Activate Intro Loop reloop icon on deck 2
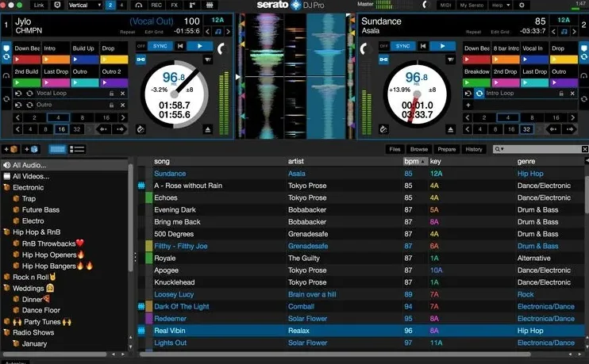Screen dimensions: 589x364 [479, 94]
